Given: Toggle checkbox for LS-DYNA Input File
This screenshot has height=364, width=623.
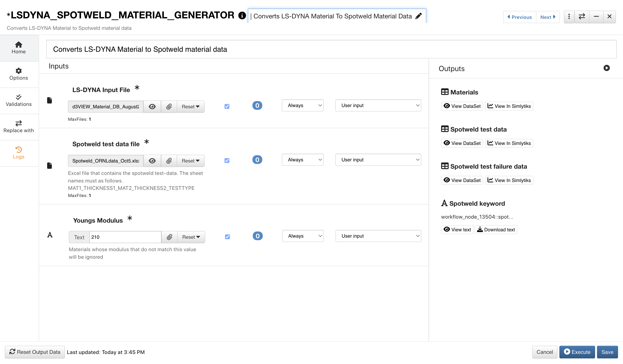Looking at the screenshot, I should click(x=227, y=106).
